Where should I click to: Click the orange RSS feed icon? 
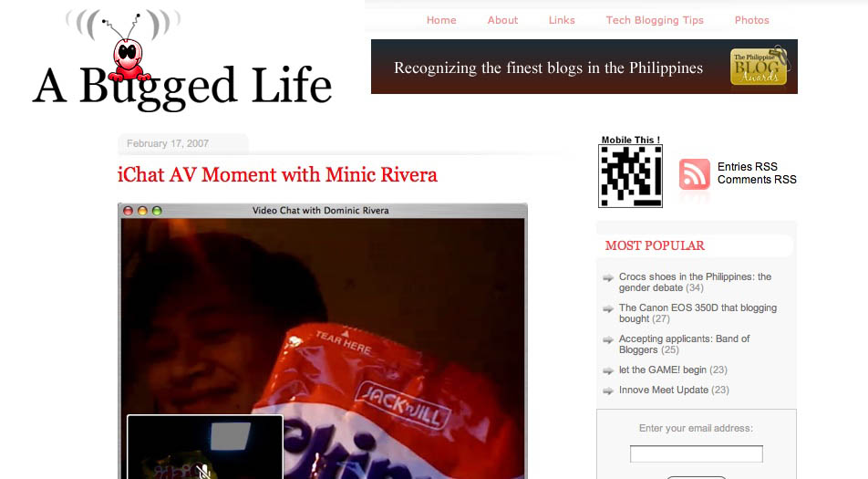pyautogui.click(x=694, y=174)
